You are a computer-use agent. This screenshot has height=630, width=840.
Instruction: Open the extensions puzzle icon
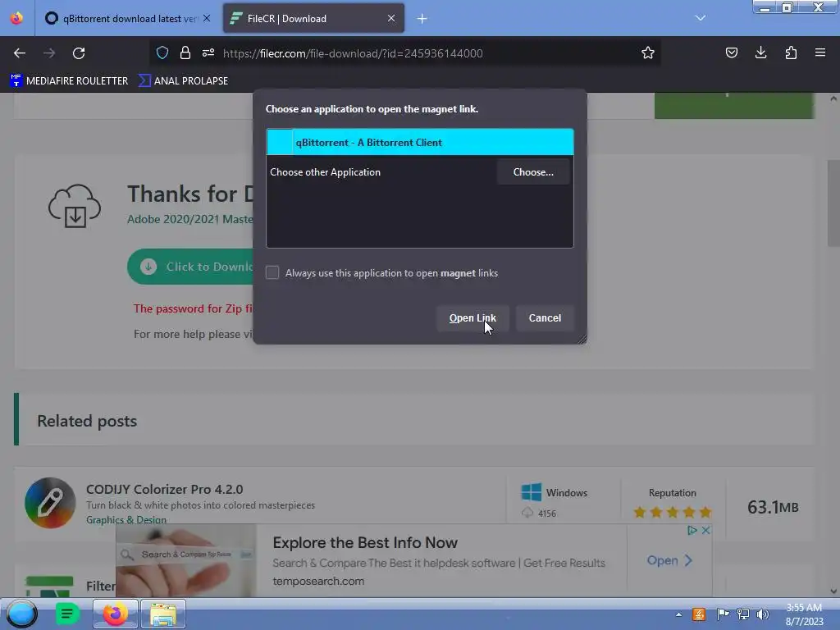coord(791,52)
